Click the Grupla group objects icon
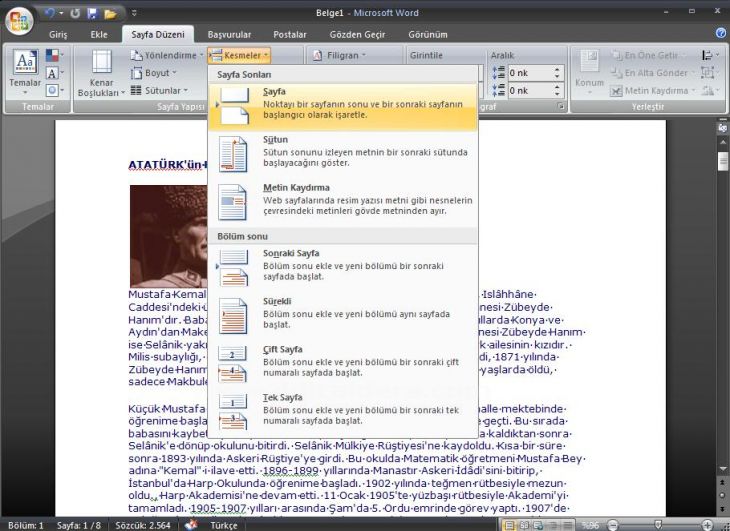 point(708,73)
